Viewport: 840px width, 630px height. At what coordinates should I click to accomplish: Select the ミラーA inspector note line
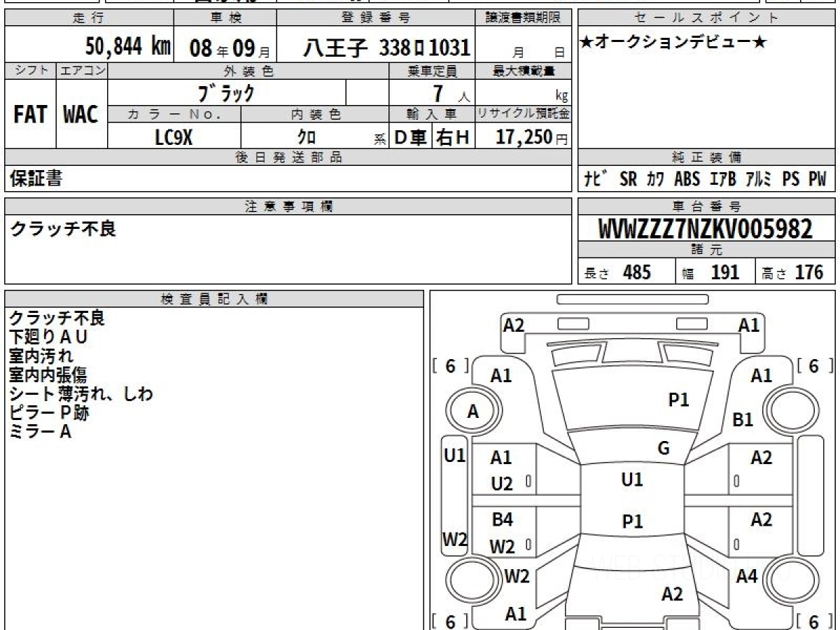point(40,432)
